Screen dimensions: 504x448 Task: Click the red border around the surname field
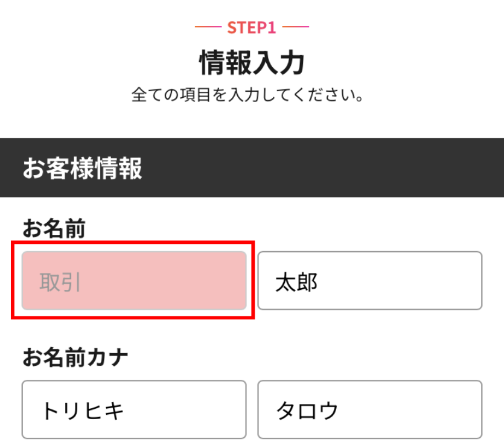click(133, 243)
